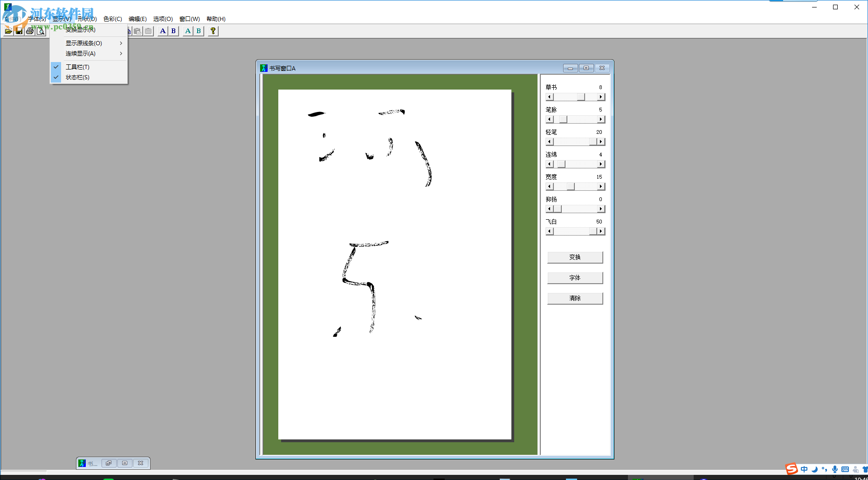
Task: Click the paste clipboard toolbar icon
Action: (x=138, y=31)
